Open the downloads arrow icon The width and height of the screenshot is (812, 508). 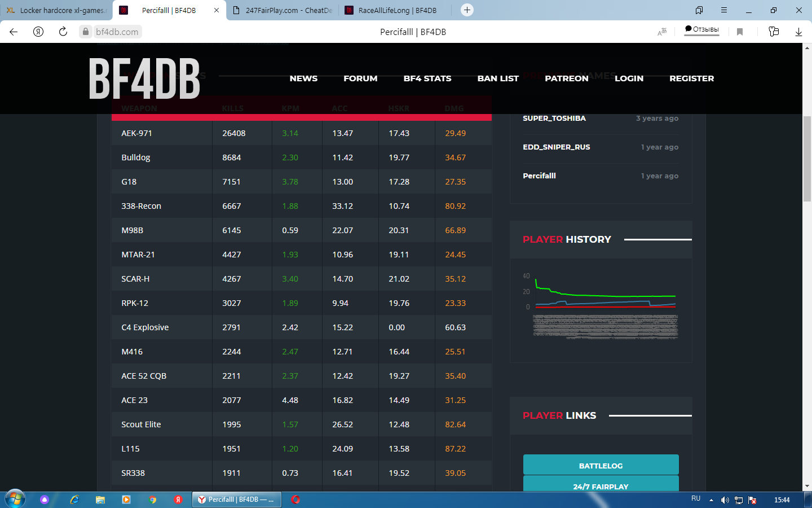click(x=798, y=32)
